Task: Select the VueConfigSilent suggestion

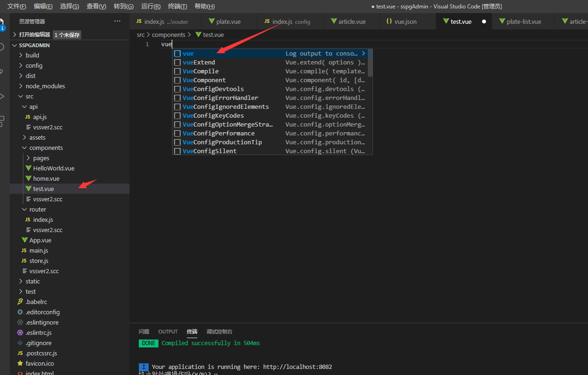Action: click(270, 151)
